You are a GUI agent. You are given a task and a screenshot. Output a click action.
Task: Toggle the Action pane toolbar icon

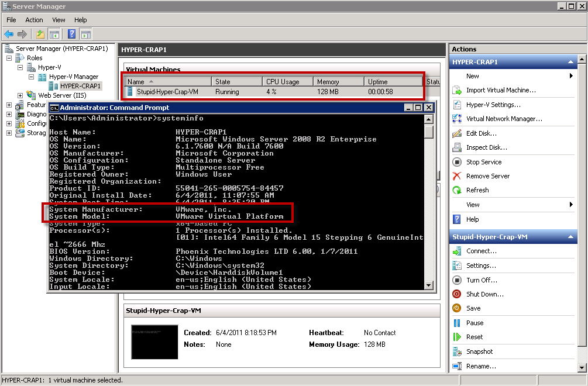point(86,35)
